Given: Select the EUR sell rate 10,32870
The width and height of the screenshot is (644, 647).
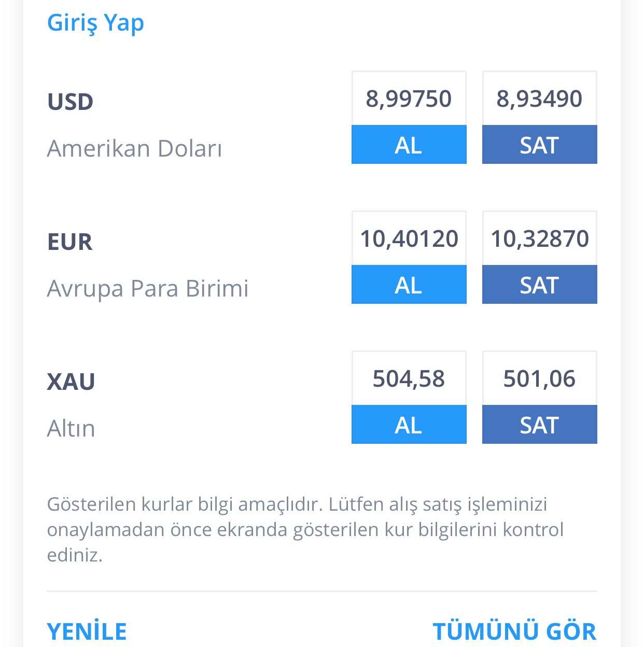Looking at the screenshot, I should 539,238.
